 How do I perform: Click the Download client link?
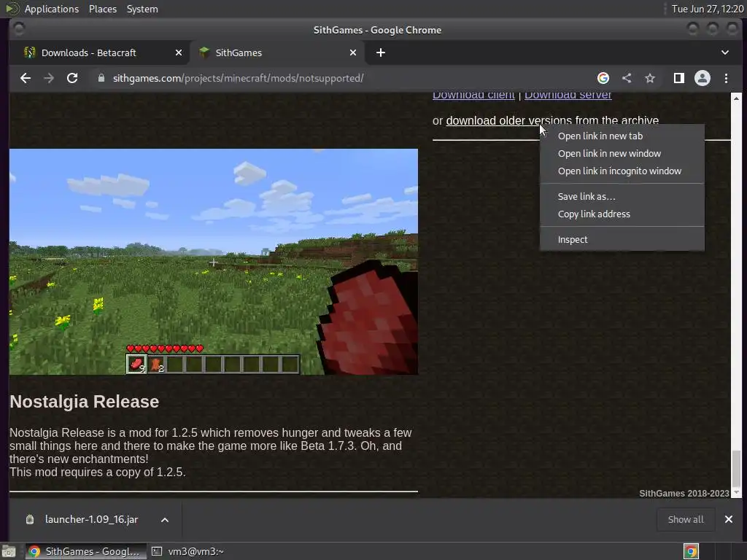point(473,96)
